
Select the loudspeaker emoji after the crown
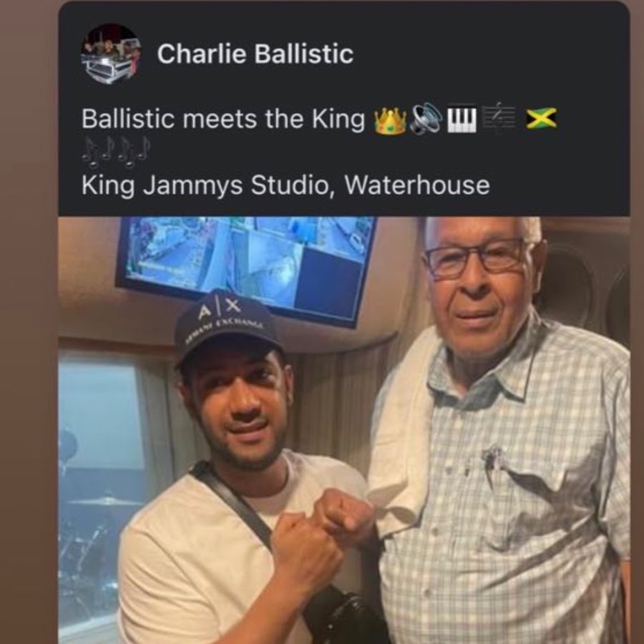point(426,119)
